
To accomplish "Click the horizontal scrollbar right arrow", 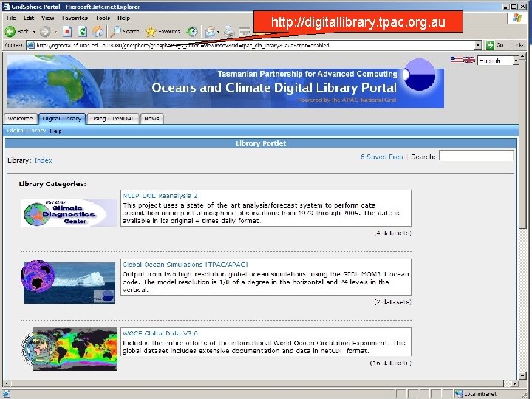I will point(516,383).
